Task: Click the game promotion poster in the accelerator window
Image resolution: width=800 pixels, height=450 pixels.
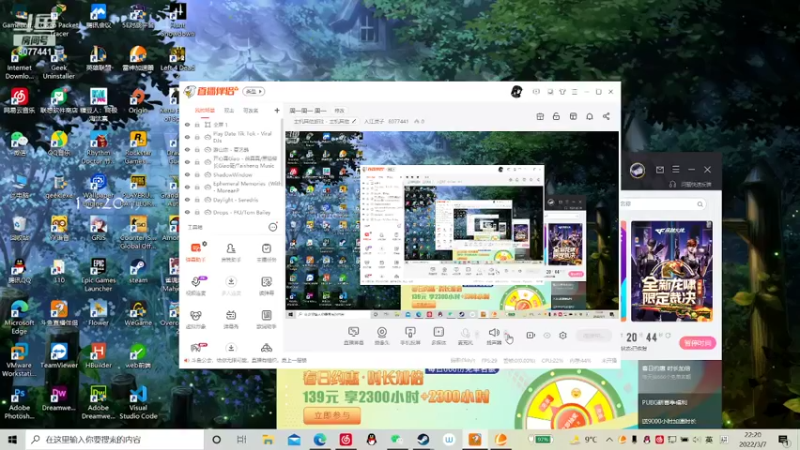Action: [x=671, y=271]
